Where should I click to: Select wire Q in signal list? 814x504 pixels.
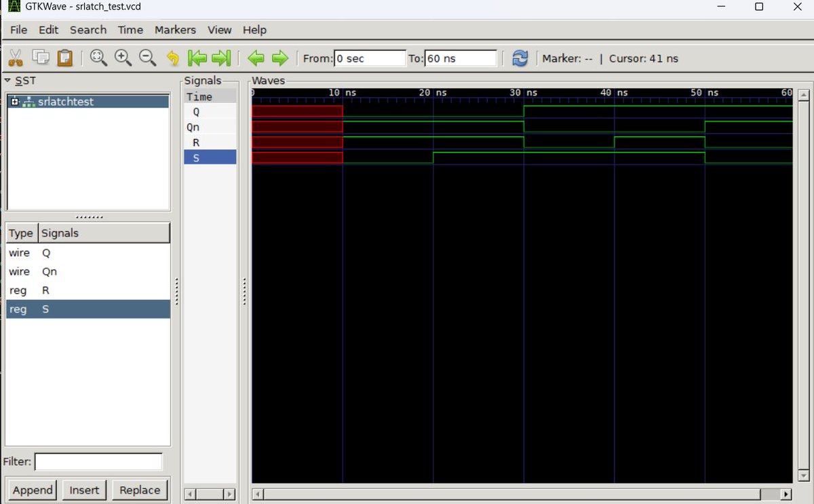pos(88,252)
